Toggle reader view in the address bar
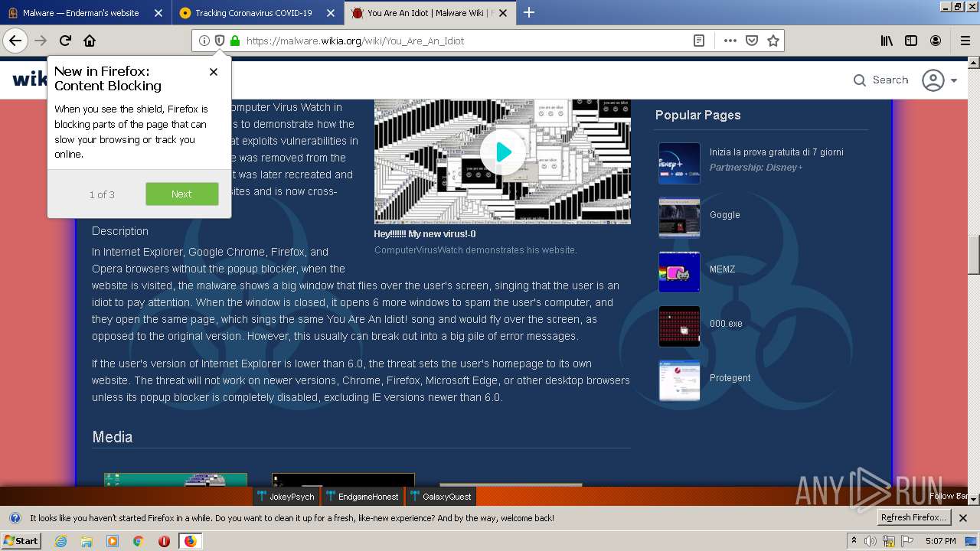Image resolution: width=980 pixels, height=551 pixels. (699, 41)
